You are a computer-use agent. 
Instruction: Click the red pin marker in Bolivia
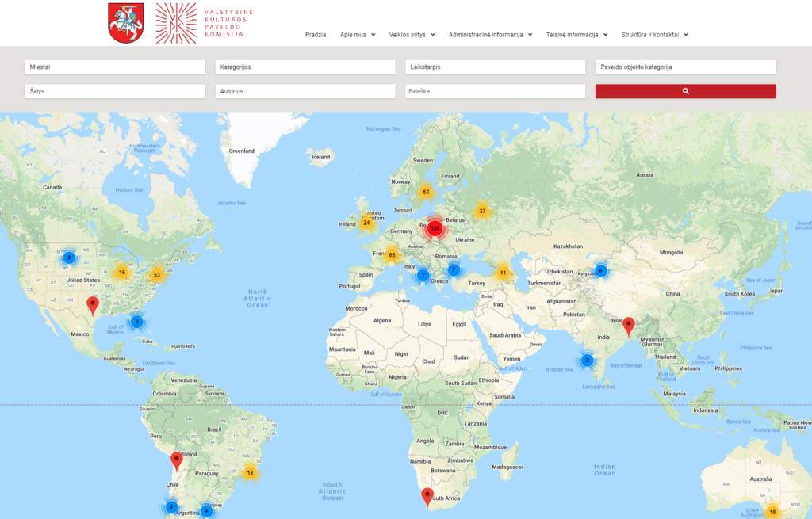point(177,460)
